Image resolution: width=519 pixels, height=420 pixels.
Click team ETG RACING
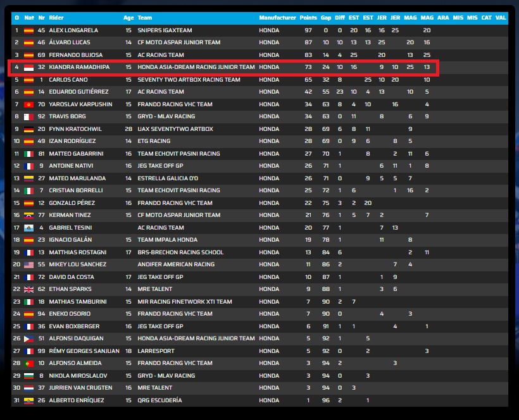tap(154, 141)
